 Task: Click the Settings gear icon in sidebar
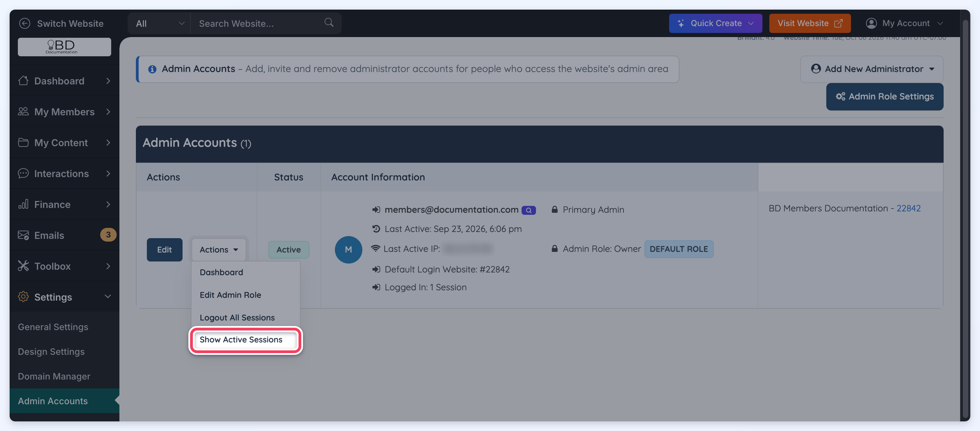click(23, 297)
